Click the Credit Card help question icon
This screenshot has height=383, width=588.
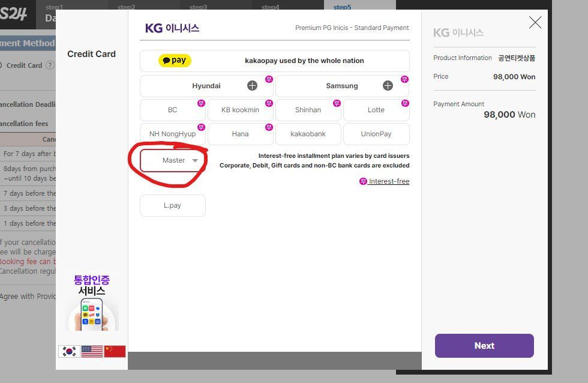[x=49, y=65]
